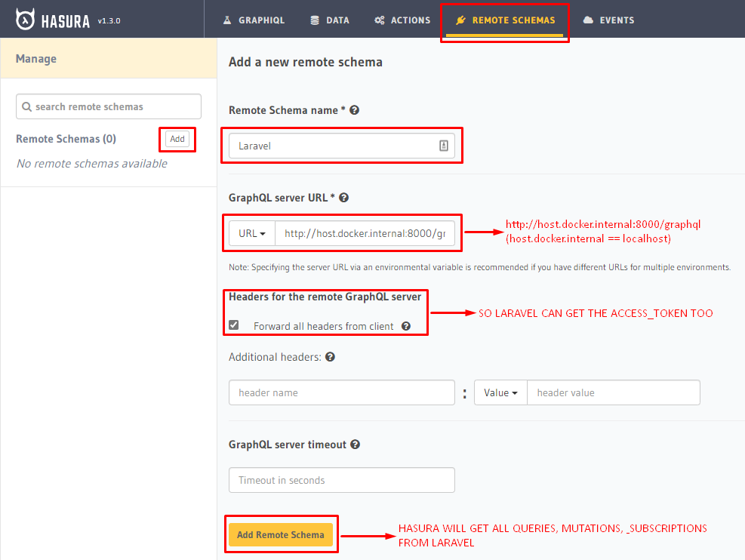Click the header value input field
Image resolution: width=745 pixels, height=560 pixels.
pos(614,392)
